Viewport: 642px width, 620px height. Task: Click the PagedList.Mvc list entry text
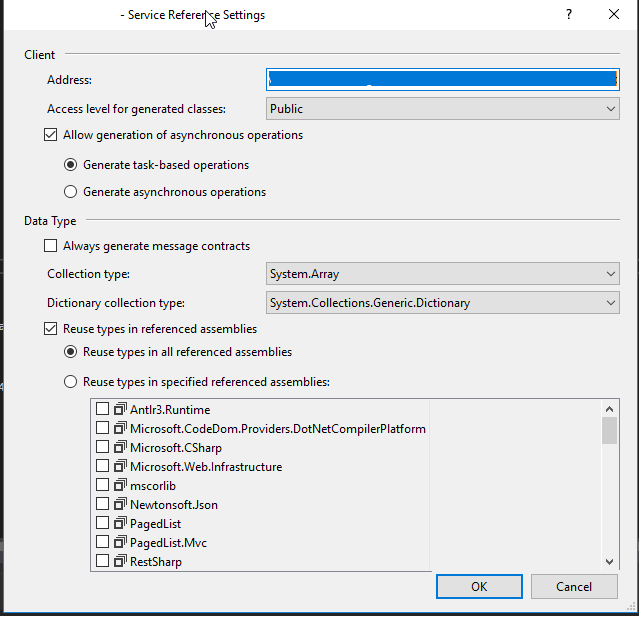168,543
